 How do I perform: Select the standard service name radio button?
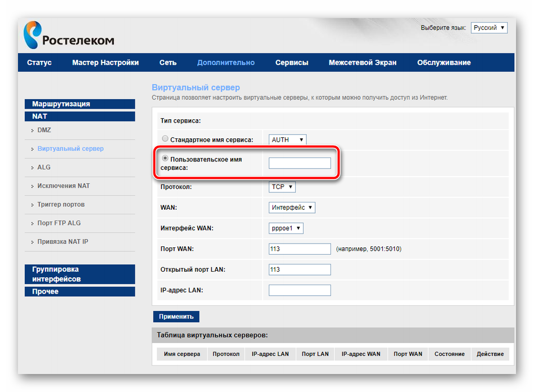point(165,138)
